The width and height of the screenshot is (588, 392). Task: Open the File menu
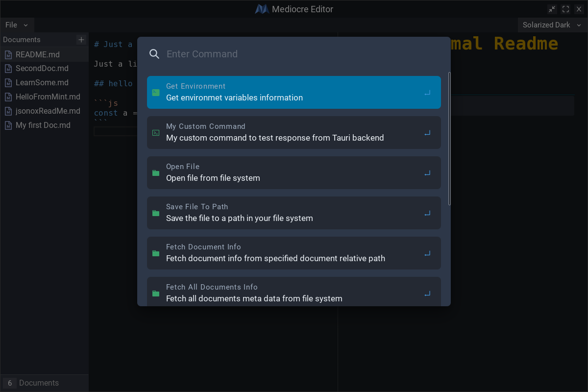tap(17, 25)
